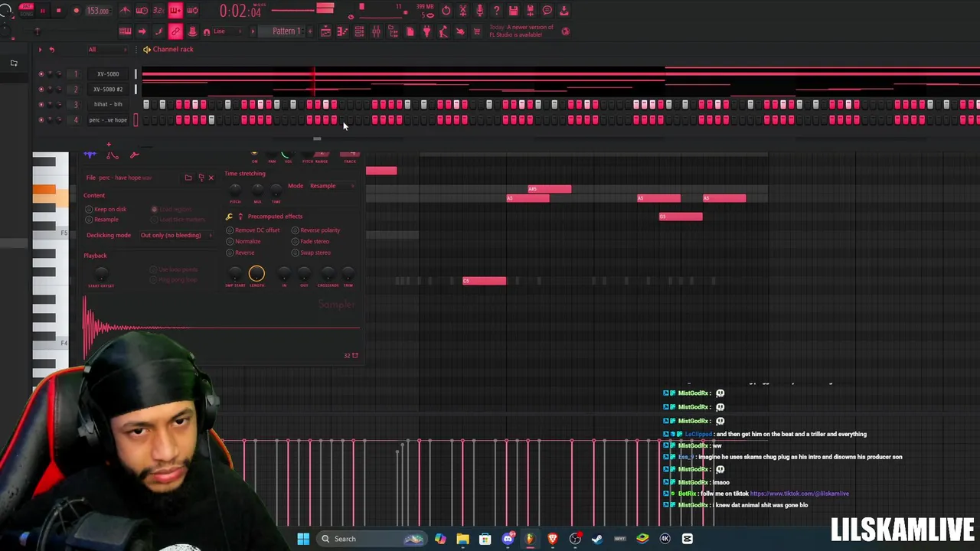Click the highlighted LENGTH knob

pos(256,274)
